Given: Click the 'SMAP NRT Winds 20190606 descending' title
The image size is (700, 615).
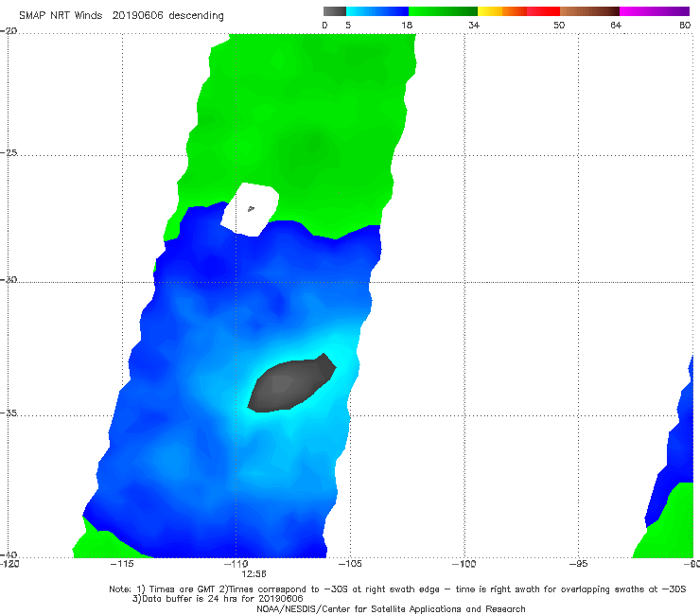Looking at the screenshot, I should tap(121, 16).
